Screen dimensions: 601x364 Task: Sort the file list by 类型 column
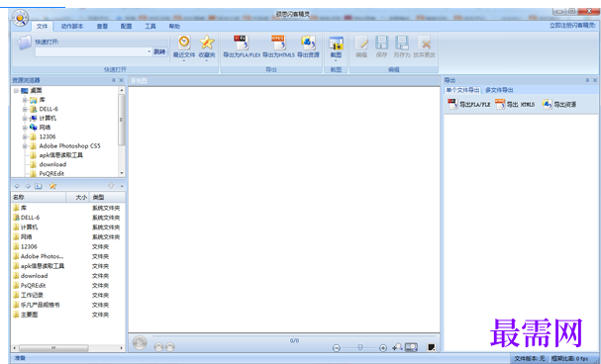point(107,197)
